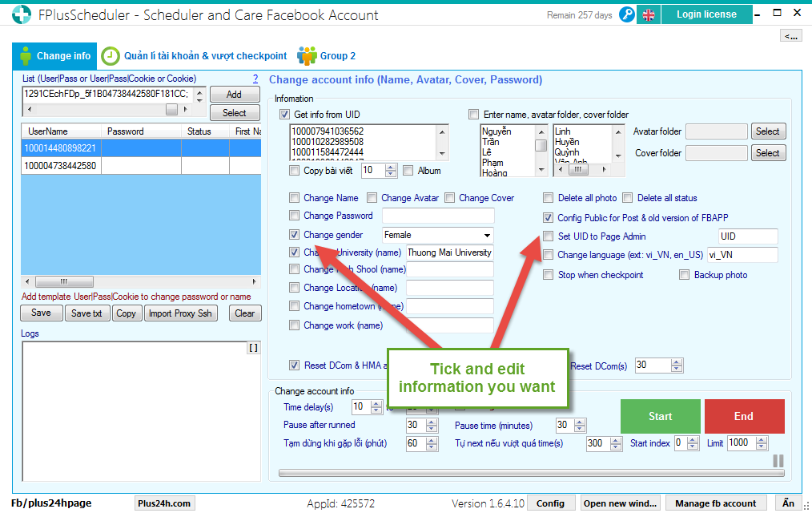812x513 pixels.
Task: Click the language vi_VN input field
Action: pyautogui.click(x=742, y=254)
